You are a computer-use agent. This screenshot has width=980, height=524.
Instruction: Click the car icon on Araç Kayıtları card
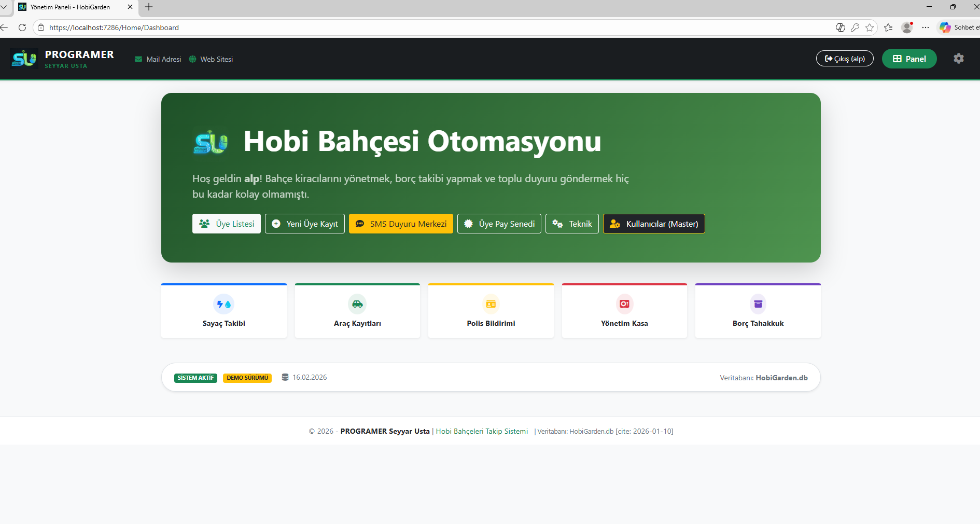pyautogui.click(x=357, y=304)
